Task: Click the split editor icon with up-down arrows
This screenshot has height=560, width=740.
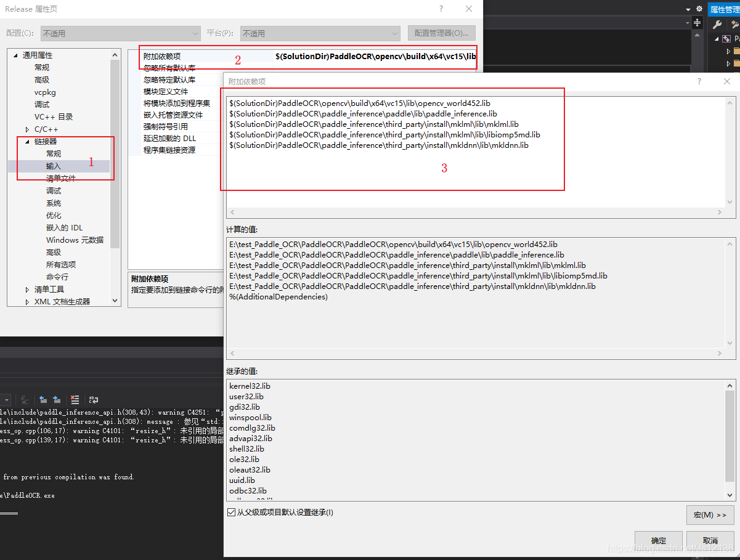Action: tap(697, 22)
